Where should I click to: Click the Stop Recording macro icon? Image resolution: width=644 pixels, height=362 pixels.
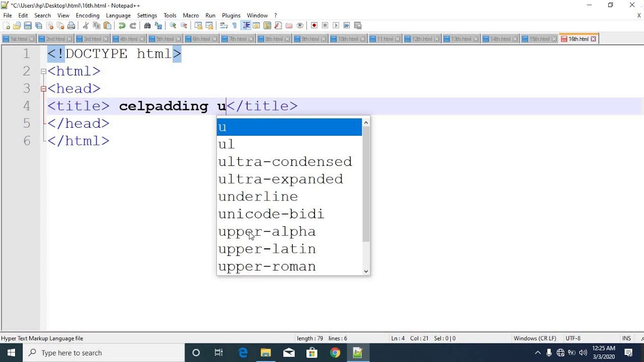tap(325, 26)
